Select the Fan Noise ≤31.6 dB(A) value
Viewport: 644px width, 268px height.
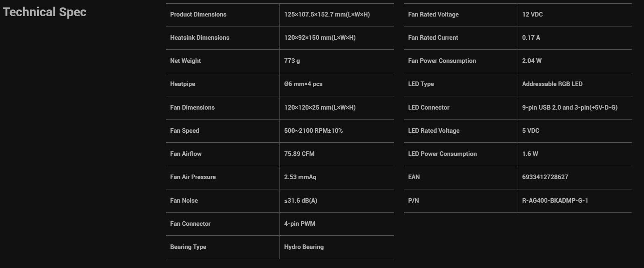pyautogui.click(x=301, y=201)
